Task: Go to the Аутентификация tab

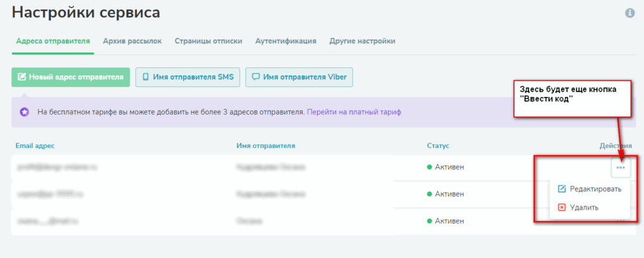Action: [286, 41]
